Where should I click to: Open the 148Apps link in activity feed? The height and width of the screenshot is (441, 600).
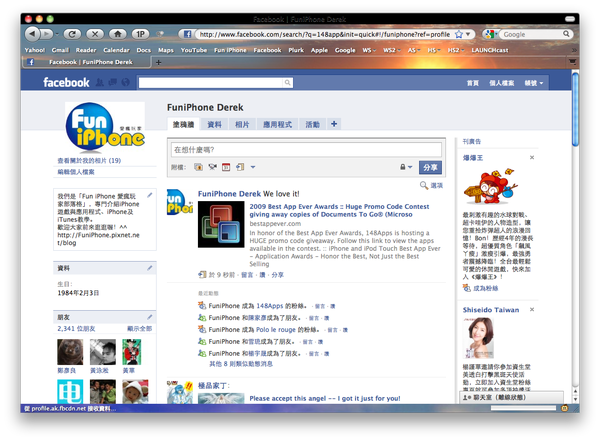(270, 306)
